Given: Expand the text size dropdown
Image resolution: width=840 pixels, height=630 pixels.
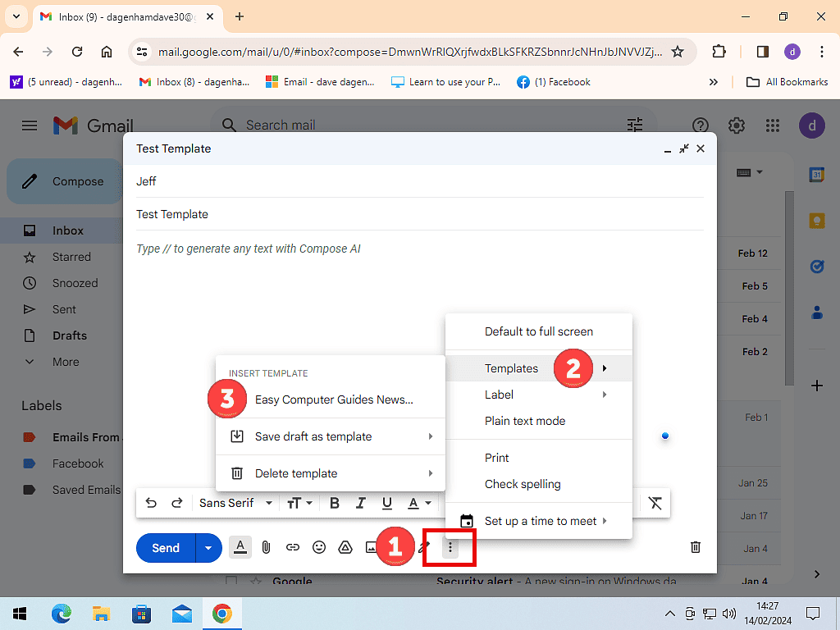Looking at the screenshot, I should (x=299, y=503).
